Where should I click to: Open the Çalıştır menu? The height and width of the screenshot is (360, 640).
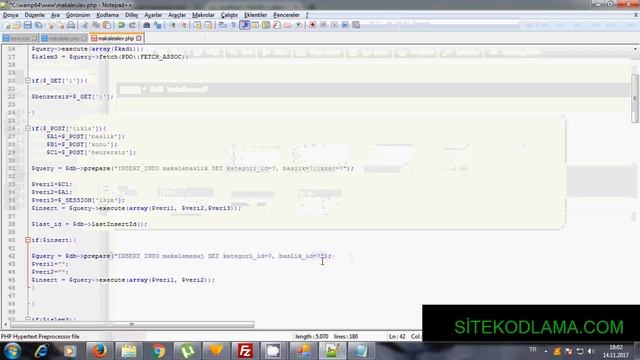click(x=229, y=15)
